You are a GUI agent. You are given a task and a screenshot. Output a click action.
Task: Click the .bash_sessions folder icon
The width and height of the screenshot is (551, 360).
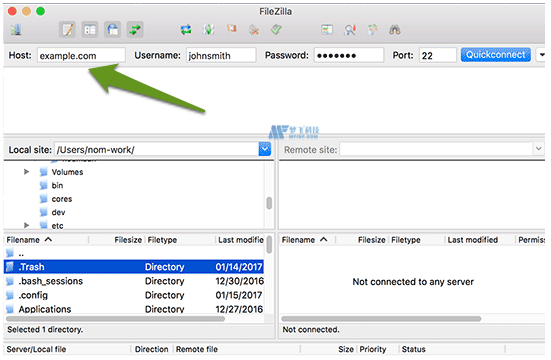point(10,281)
